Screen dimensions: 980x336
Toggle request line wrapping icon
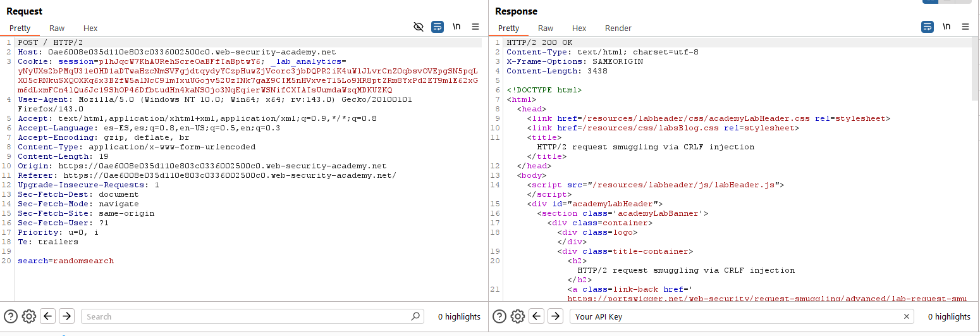pyautogui.click(x=438, y=27)
